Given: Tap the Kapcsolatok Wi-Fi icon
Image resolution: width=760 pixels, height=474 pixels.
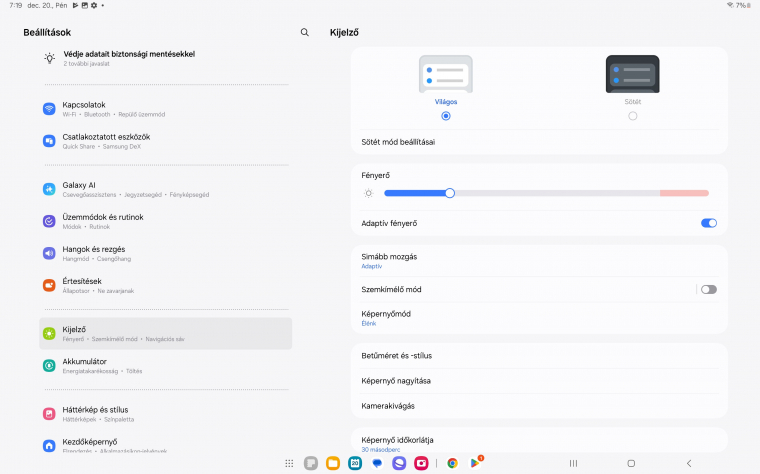Looking at the screenshot, I should tap(49, 109).
